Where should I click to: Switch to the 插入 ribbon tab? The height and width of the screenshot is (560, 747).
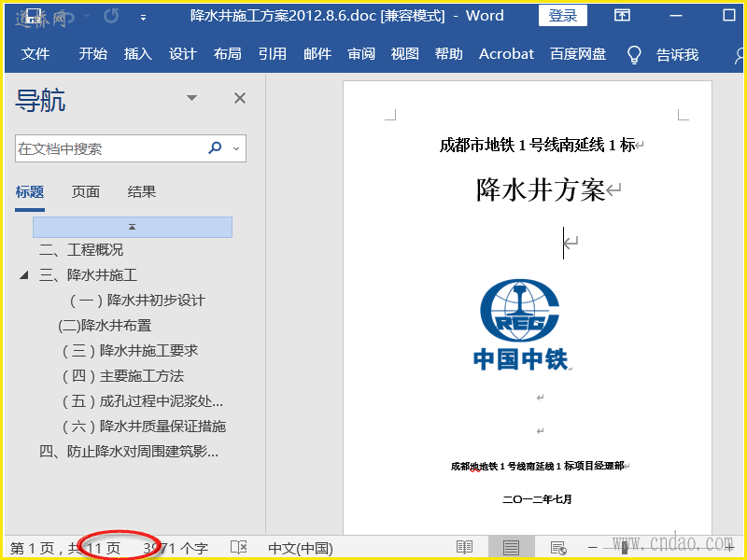[137, 54]
